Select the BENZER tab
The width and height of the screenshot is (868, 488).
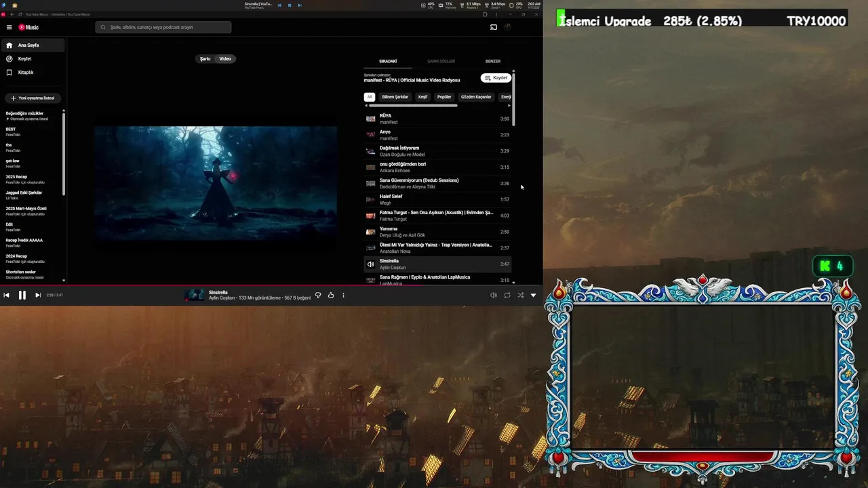pos(493,61)
